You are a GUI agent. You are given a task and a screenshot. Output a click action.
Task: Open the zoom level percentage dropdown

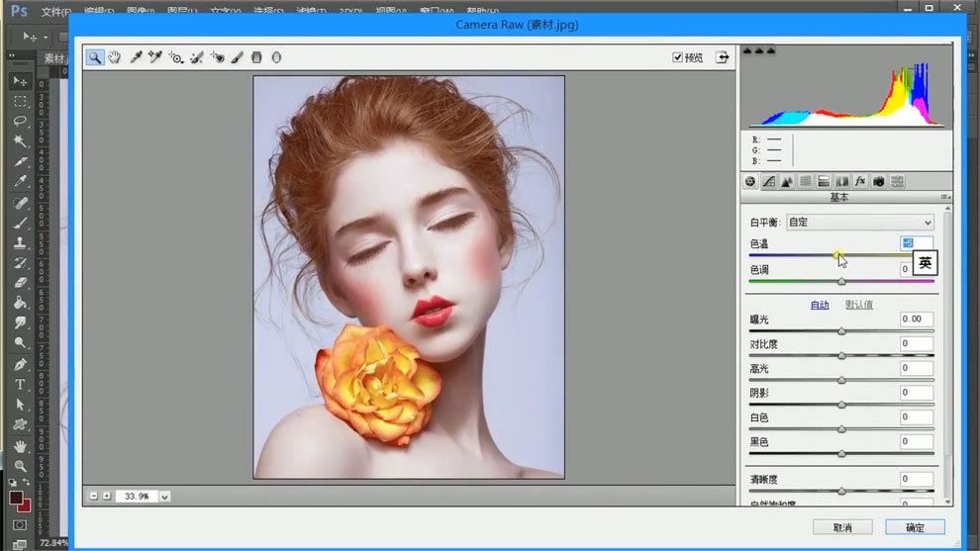click(x=164, y=496)
